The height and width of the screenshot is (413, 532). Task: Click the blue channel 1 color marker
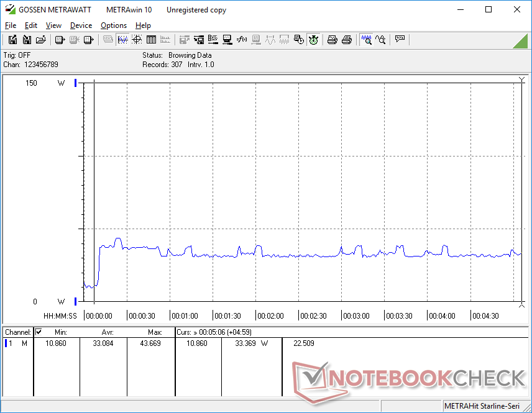click(6, 343)
